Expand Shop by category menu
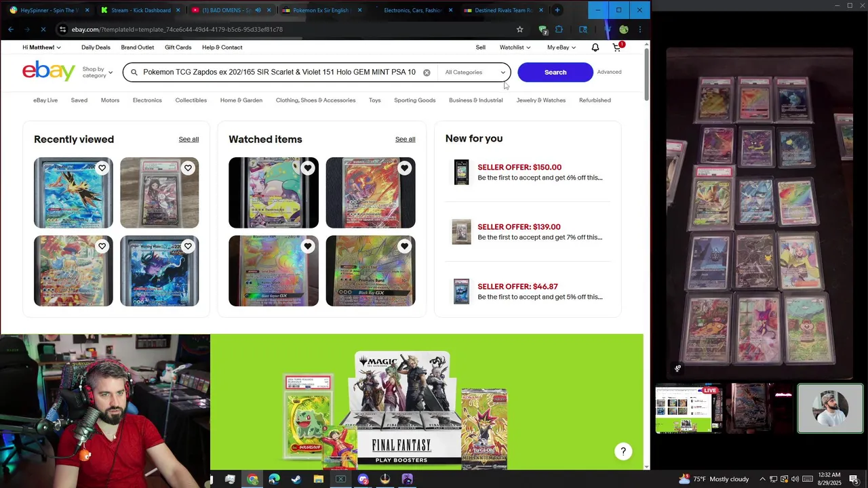This screenshot has height=488, width=868. tap(98, 72)
